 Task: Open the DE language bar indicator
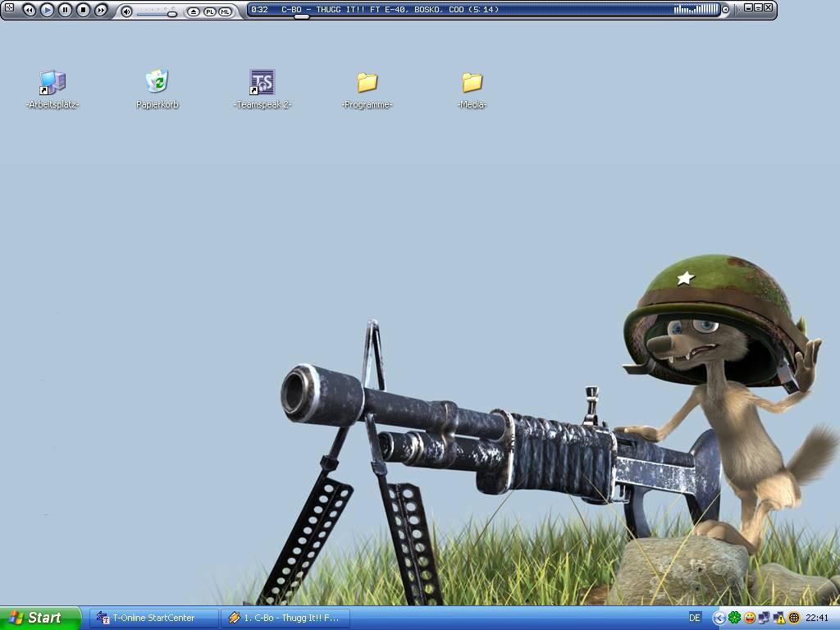(x=695, y=618)
